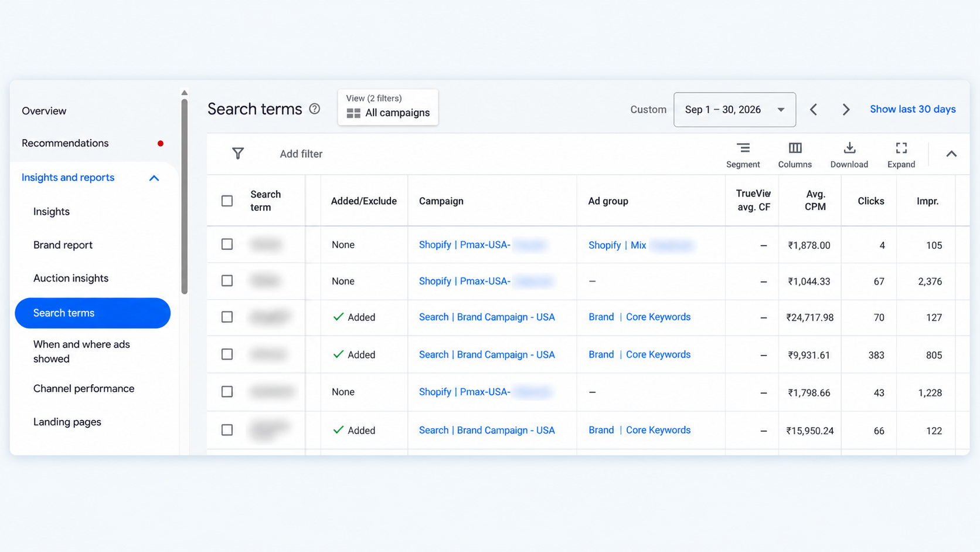The height and width of the screenshot is (552, 980).
Task: Open the Columns editor
Action: click(795, 155)
